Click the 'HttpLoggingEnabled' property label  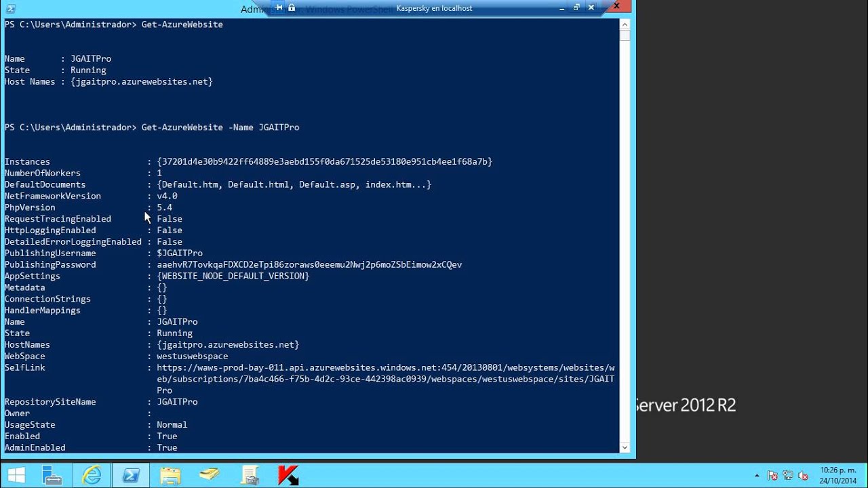(50, 230)
